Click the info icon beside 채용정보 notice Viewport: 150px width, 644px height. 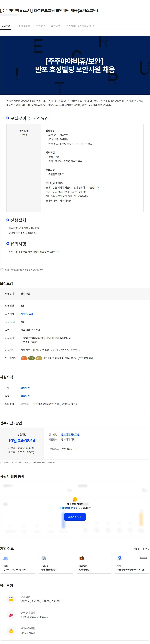pos(2,269)
